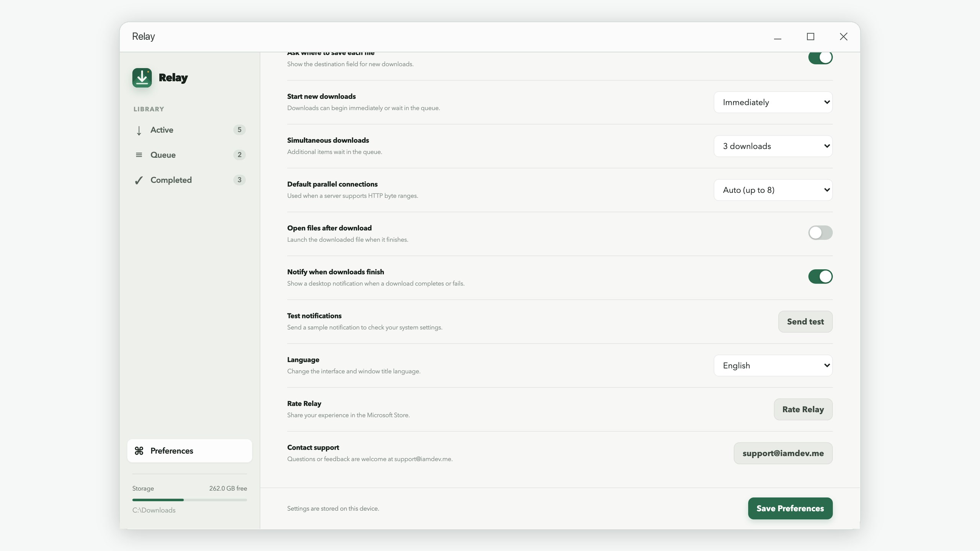Click the green Relay download logo icon
980x551 pixels.
tap(142, 78)
